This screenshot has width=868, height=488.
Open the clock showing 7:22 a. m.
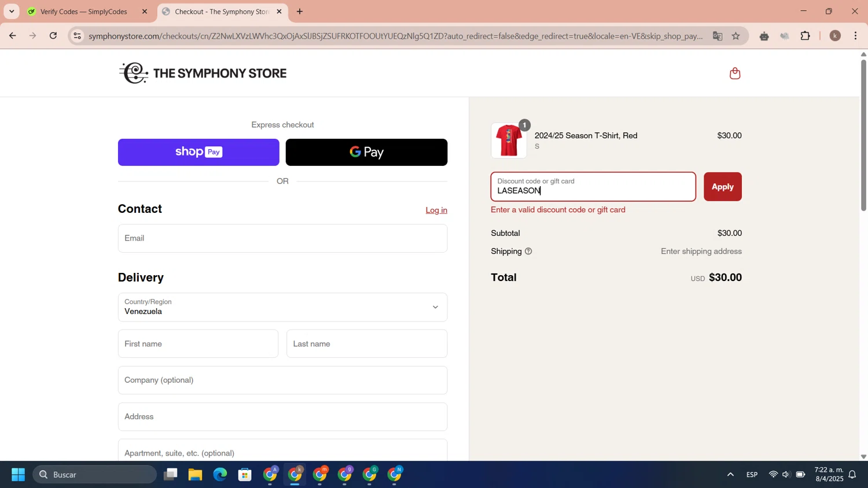(x=829, y=474)
